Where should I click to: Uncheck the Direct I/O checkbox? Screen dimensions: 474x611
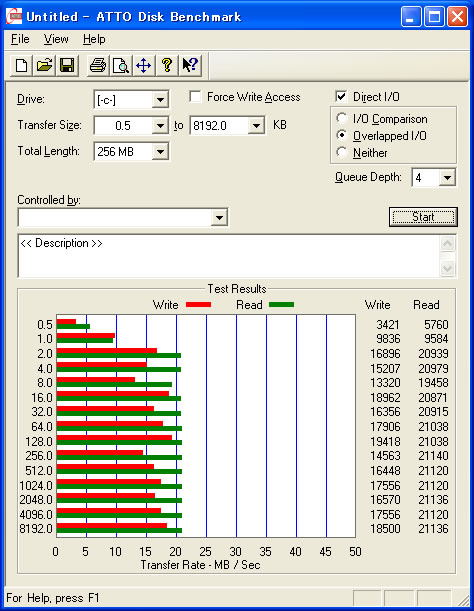click(x=341, y=96)
